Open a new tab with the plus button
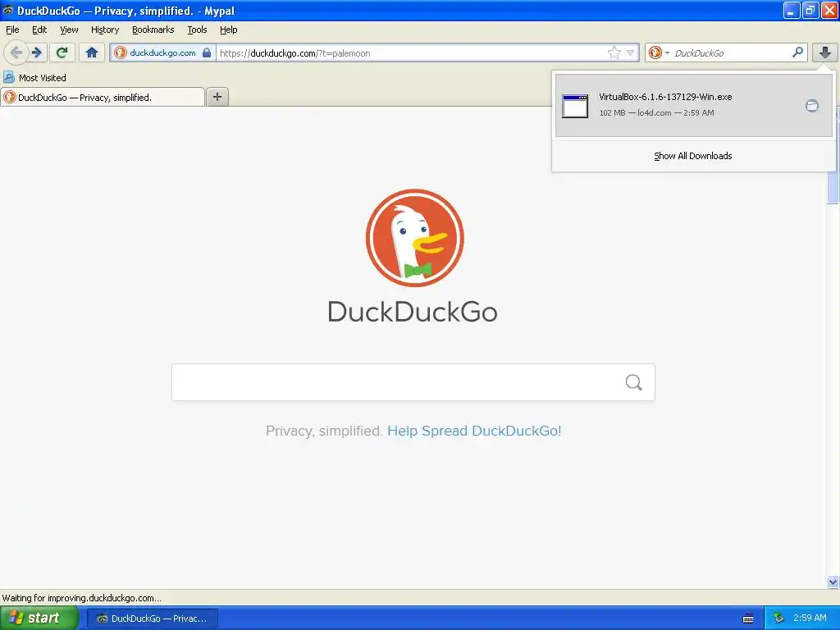Screen dimensions: 840x630 (217, 97)
